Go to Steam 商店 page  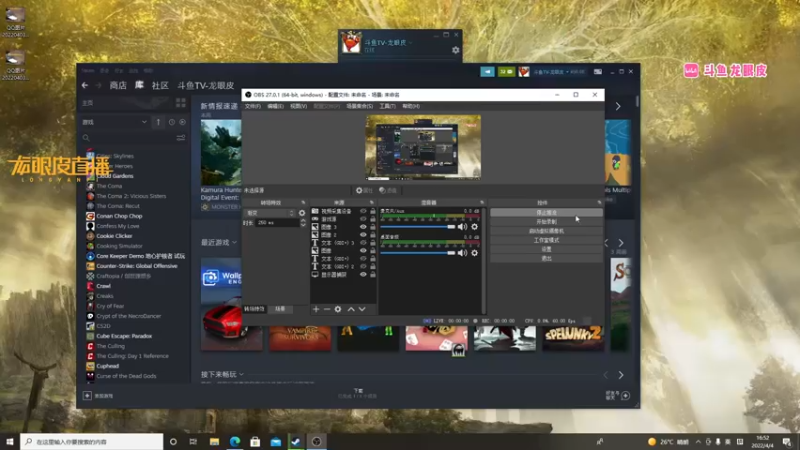[x=118, y=85]
